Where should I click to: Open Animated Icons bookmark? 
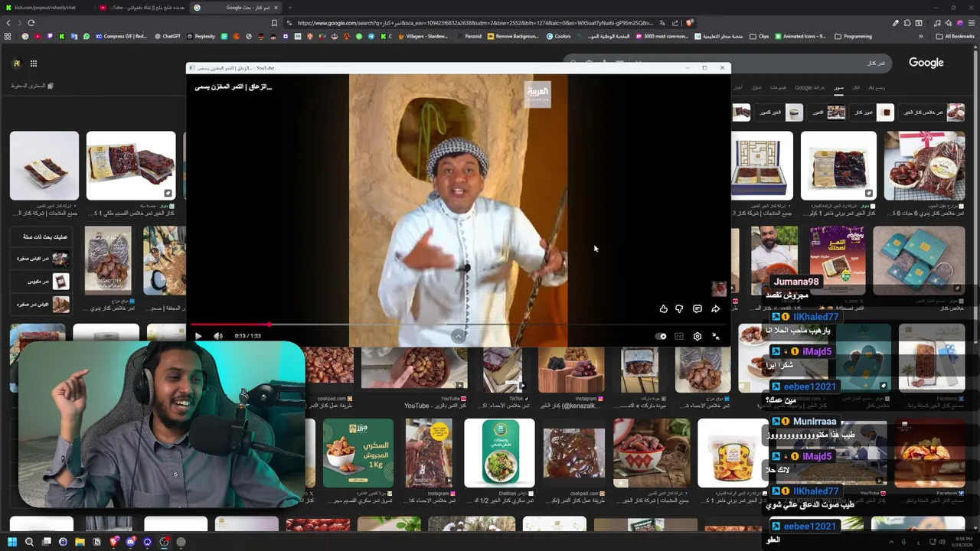point(801,36)
